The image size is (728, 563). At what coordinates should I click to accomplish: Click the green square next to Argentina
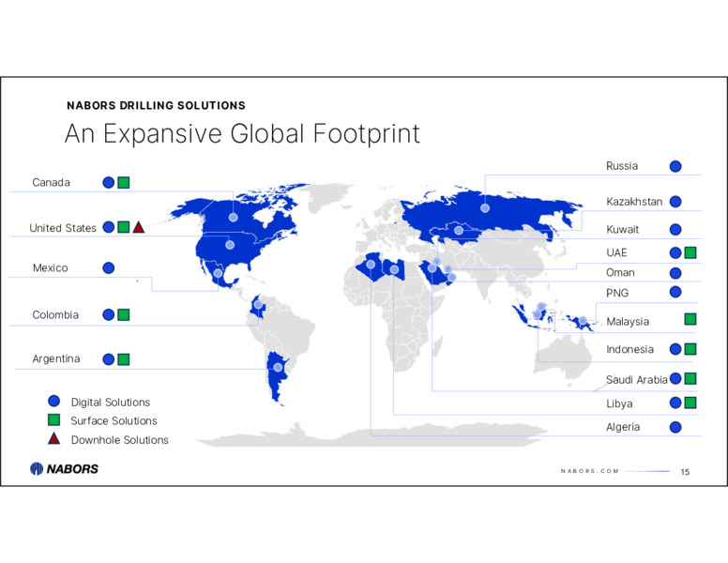point(124,359)
